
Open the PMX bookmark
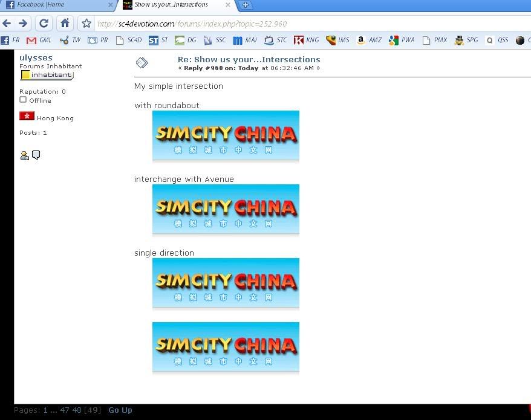435,40
